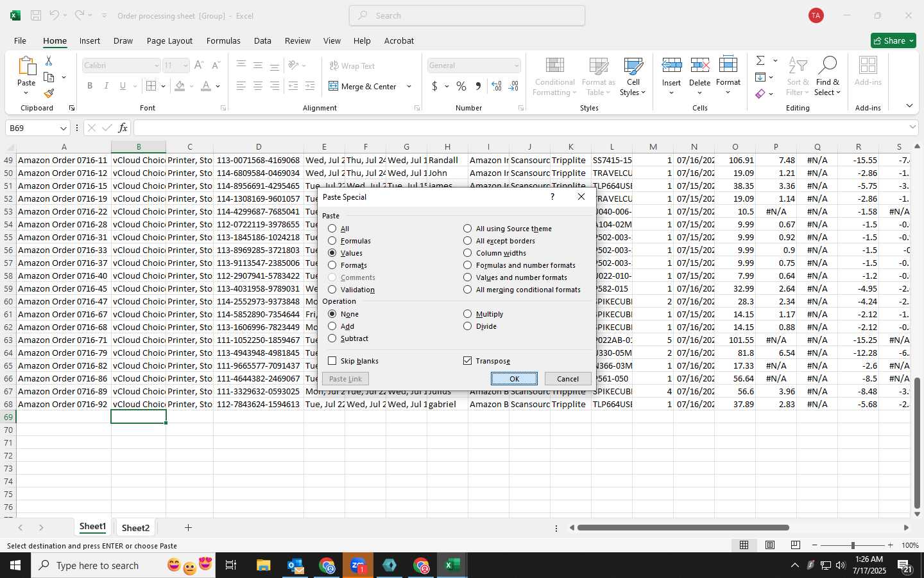Toggle Italic formatting button
The width and height of the screenshot is (924, 578).
[x=107, y=86]
